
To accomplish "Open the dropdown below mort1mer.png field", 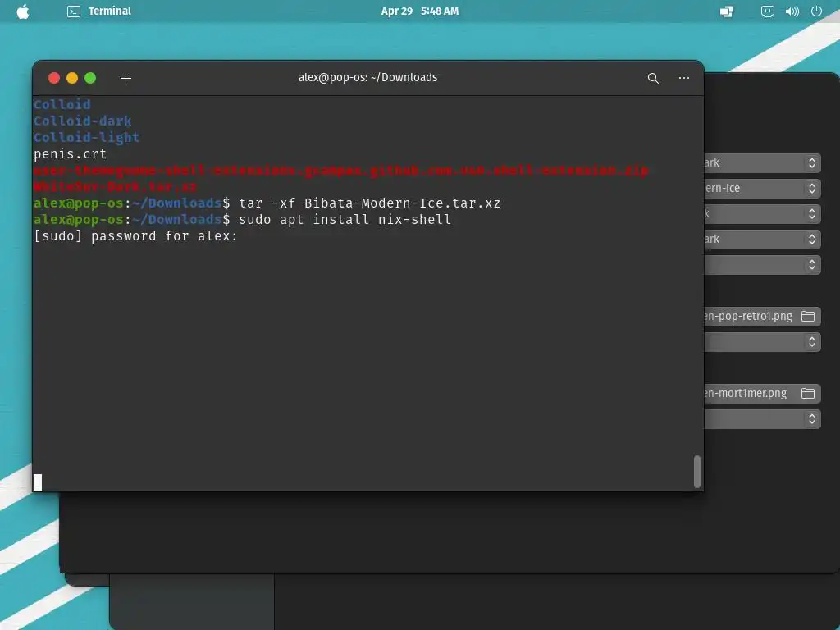I will (762, 419).
